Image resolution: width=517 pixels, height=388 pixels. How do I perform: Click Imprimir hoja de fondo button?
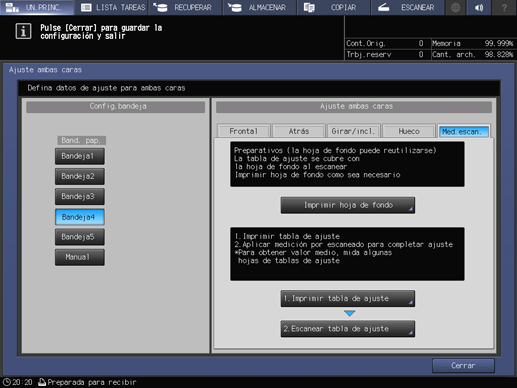pyautogui.click(x=348, y=205)
